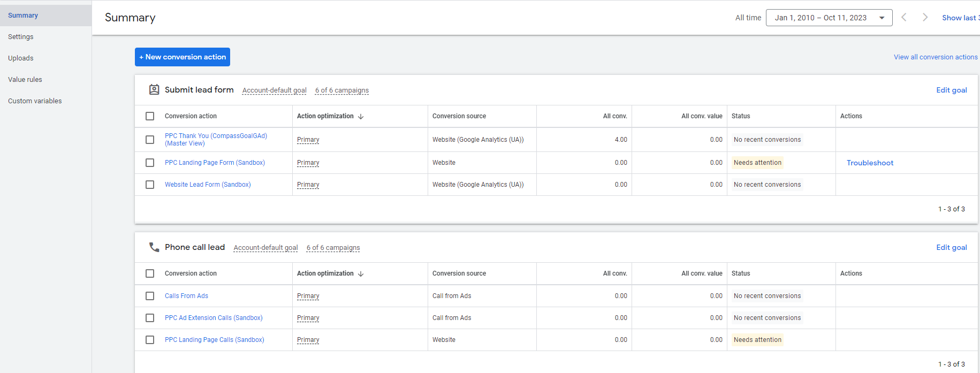Click the Submit lead form goal icon
980x373 pixels.
pyautogui.click(x=154, y=89)
